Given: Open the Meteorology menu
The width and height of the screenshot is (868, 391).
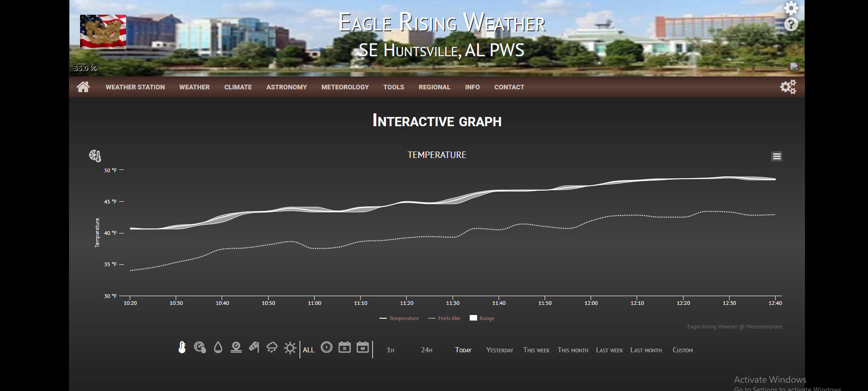Looking at the screenshot, I should 345,87.
